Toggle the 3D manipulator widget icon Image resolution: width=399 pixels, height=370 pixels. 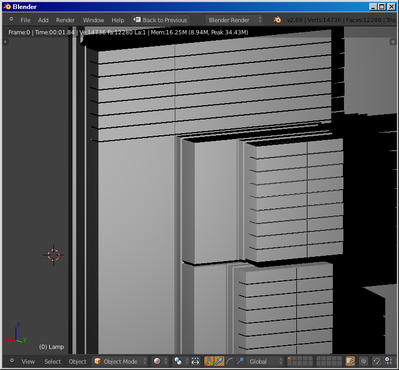[209, 361]
